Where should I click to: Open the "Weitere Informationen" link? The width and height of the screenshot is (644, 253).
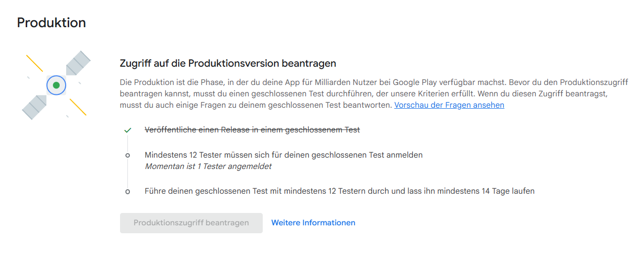[x=313, y=223]
